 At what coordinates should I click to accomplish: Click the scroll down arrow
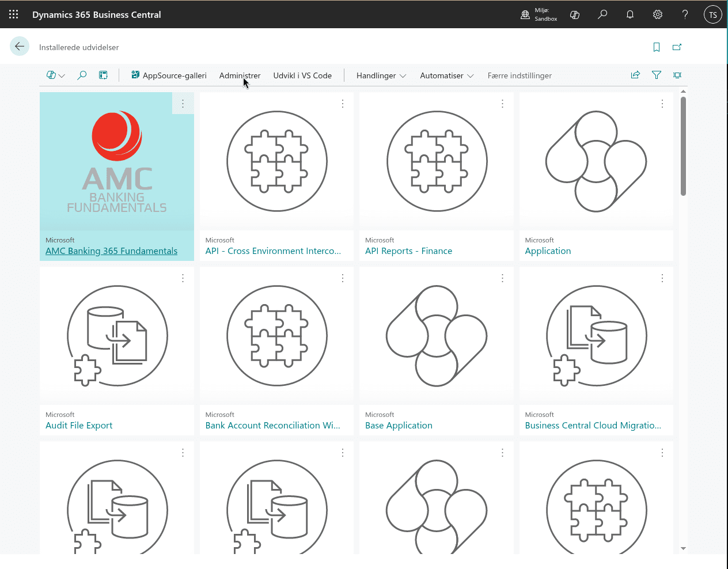(683, 548)
